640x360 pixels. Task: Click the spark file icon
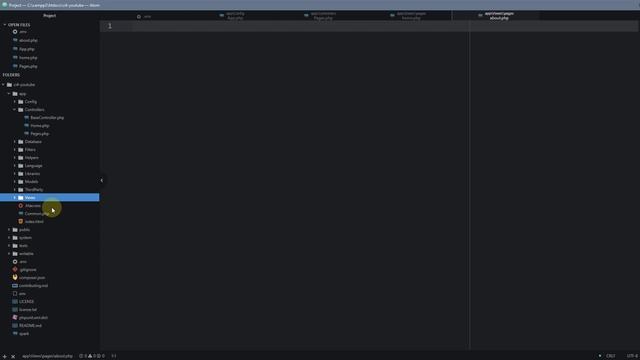point(15,333)
